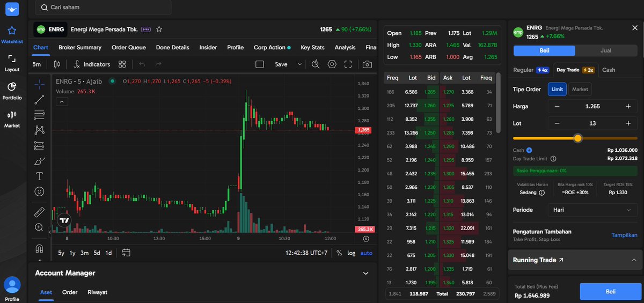Open the Indicators panel
This screenshot has height=303, width=644.
coord(92,64)
